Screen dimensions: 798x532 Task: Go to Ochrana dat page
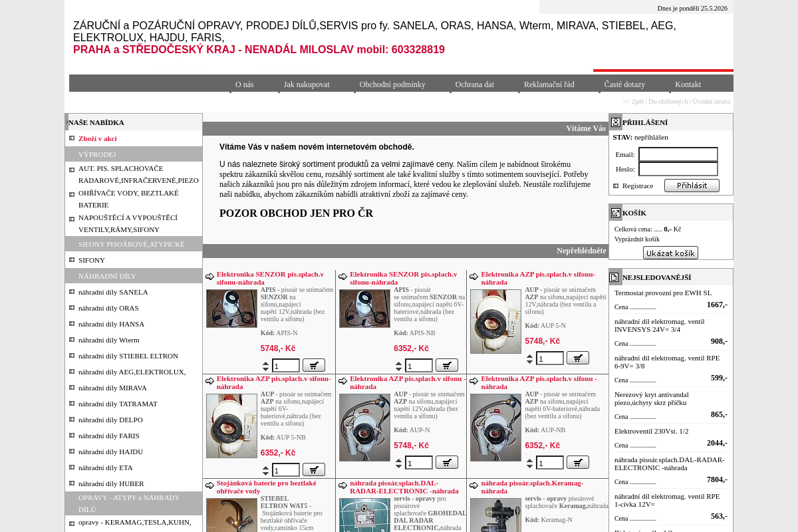[475, 84]
